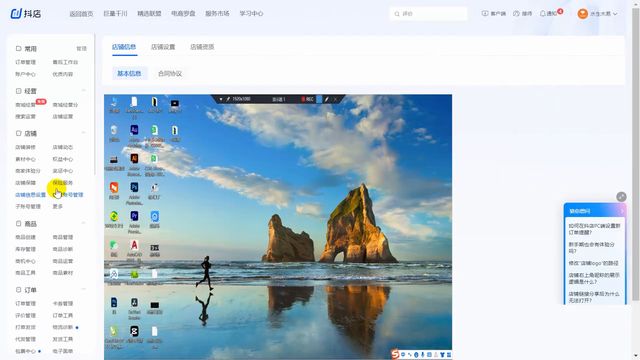This screenshot has width=640, height=360.
Task: Click 更多 under 店铺 section
Action: 58,207
